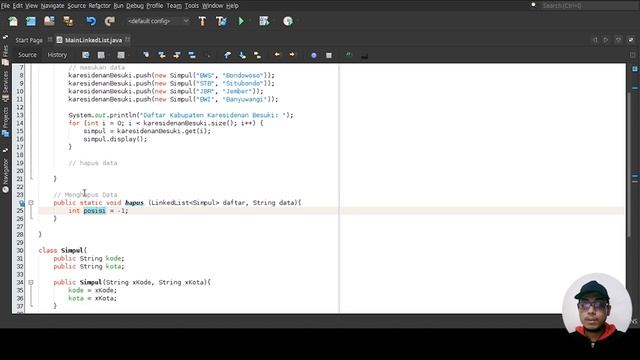Find previous occurrence icon in editor toolbar
Screen dimensions: 640x360
tap(162, 55)
